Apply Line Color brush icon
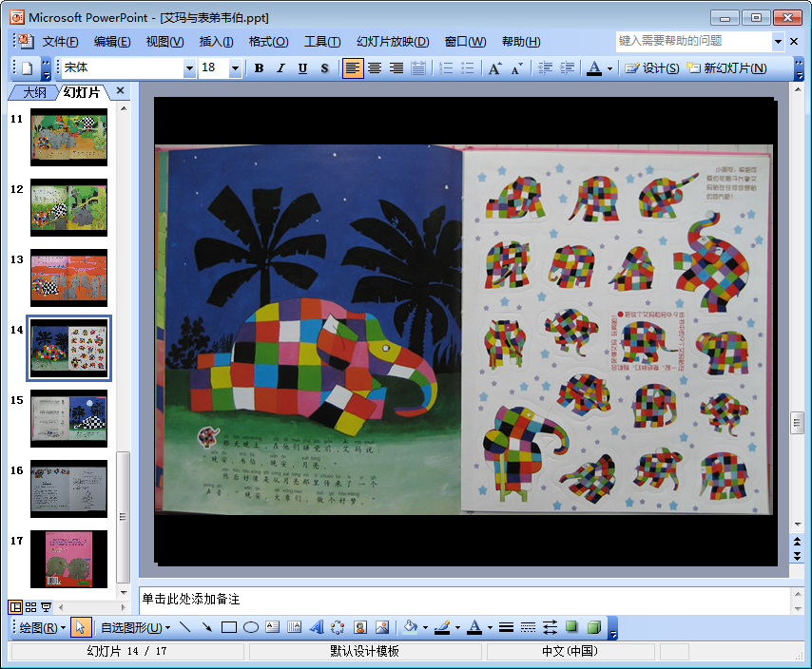812x669 pixels. 442,627
